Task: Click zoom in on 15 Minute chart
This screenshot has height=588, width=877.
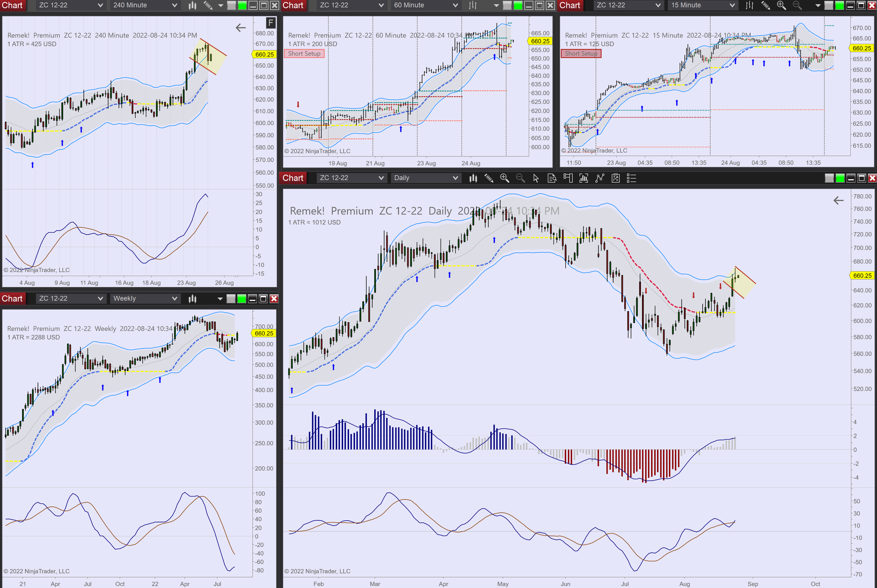Action: click(781, 5)
